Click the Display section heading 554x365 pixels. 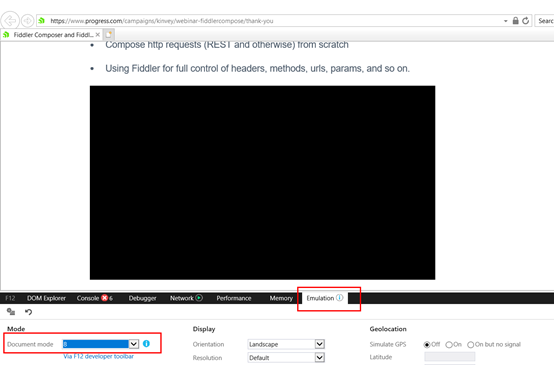click(x=204, y=329)
